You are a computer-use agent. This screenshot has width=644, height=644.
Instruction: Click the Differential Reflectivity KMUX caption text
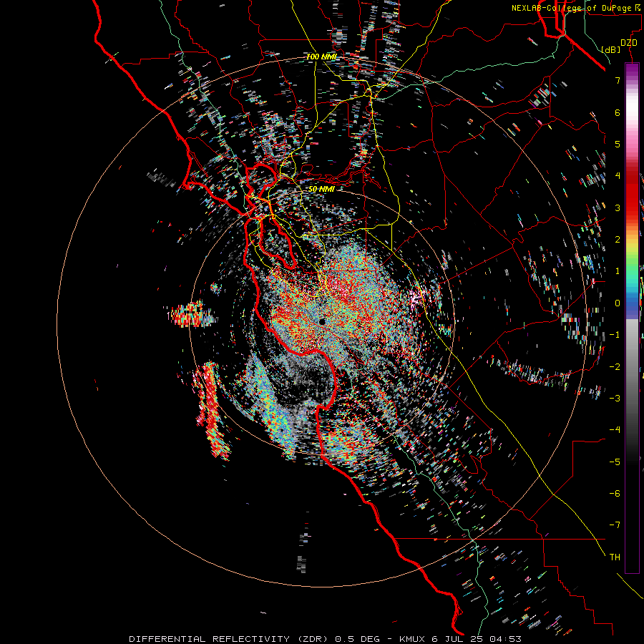[x=325, y=639]
